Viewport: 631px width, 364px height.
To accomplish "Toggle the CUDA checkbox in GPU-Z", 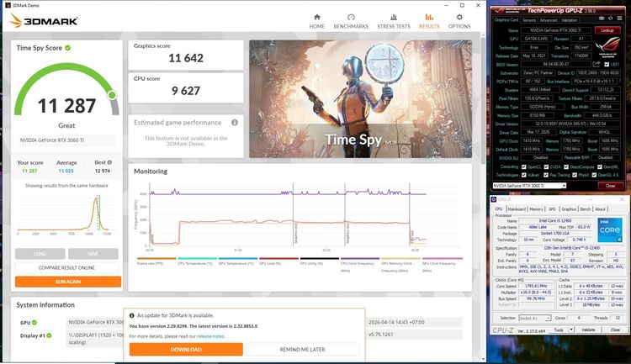I will pos(546,167).
